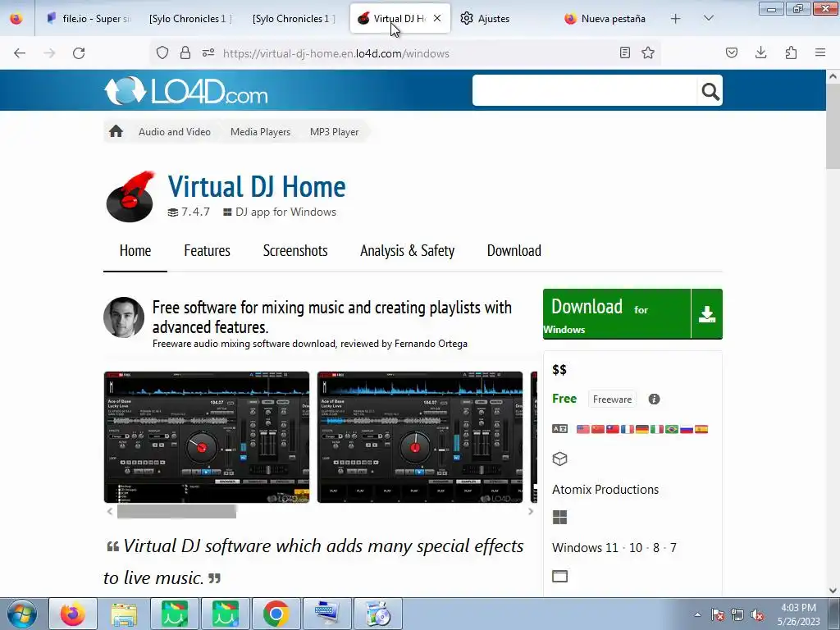Click the muted volume tray icon
The height and width of the screenshot is (630, 840).
(757, 615)
